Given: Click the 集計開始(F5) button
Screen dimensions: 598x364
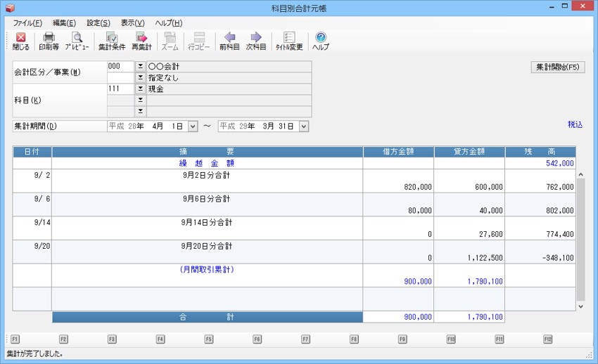Looking at the screenshot, I should tap(557, 67).
